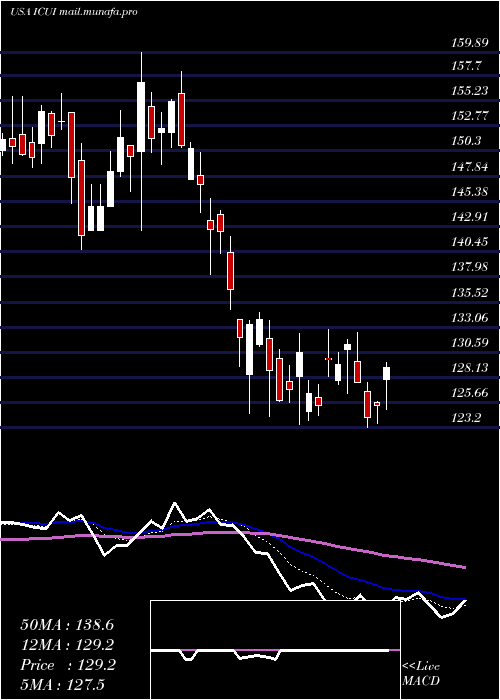Image resolution: width=500 pixels, height=700 pixels.
Task: Click the long red candle between 152.77 and 142.91
Action: 81,198
